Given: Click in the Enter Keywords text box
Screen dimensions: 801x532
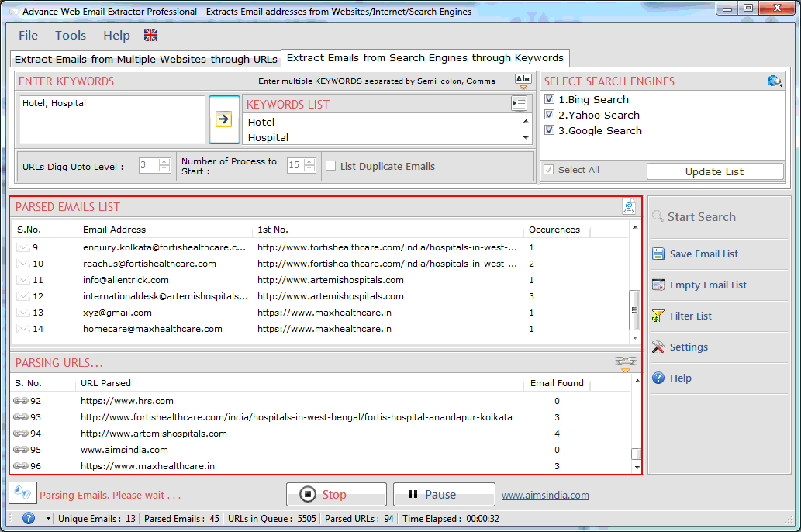Looking at the screenshot, I should click(112, 120).
